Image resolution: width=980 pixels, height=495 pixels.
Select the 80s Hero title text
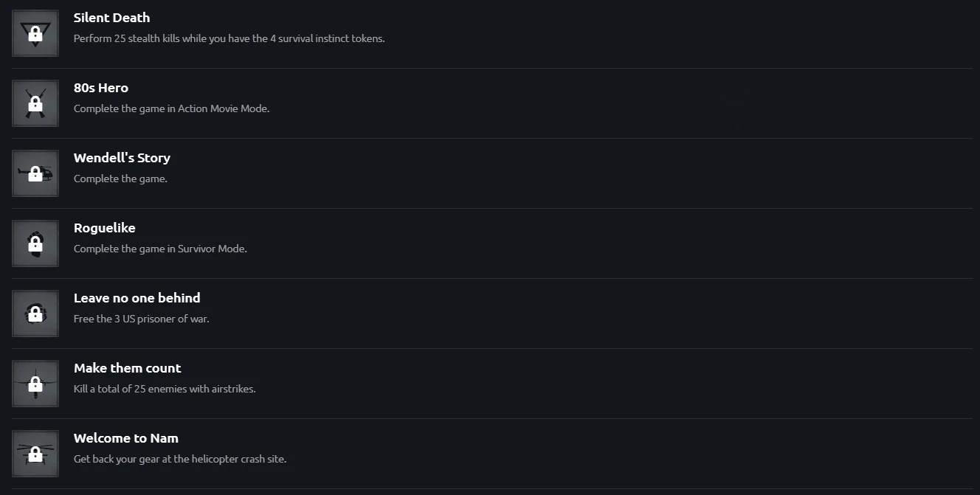coord(100,88)
